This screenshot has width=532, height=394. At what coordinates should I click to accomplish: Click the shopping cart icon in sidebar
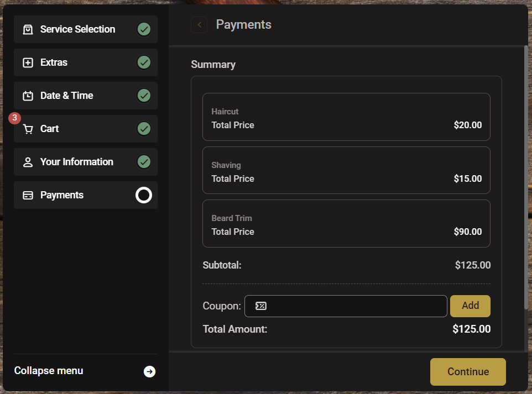tap(28, 129)
